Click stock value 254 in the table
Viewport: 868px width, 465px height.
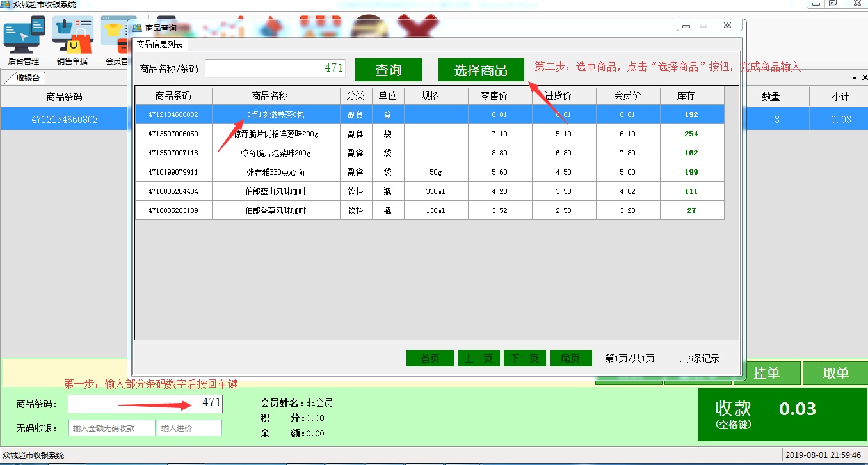[x=691, y=134]
